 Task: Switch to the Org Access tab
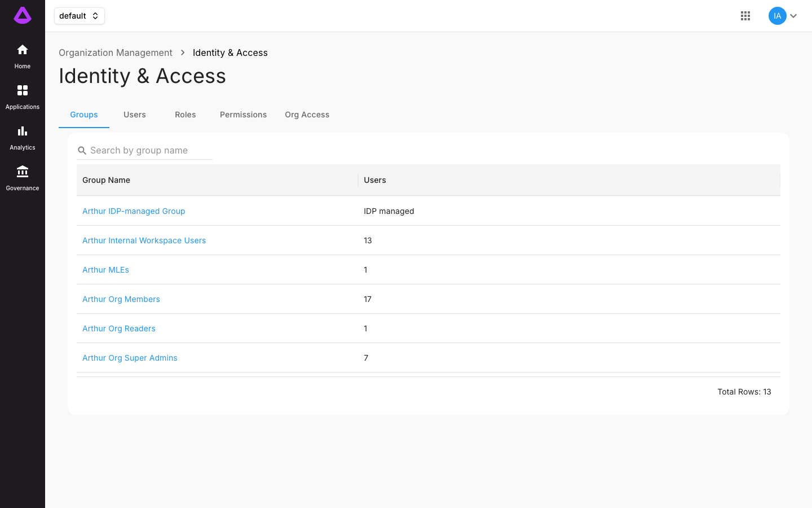point(307,115)
